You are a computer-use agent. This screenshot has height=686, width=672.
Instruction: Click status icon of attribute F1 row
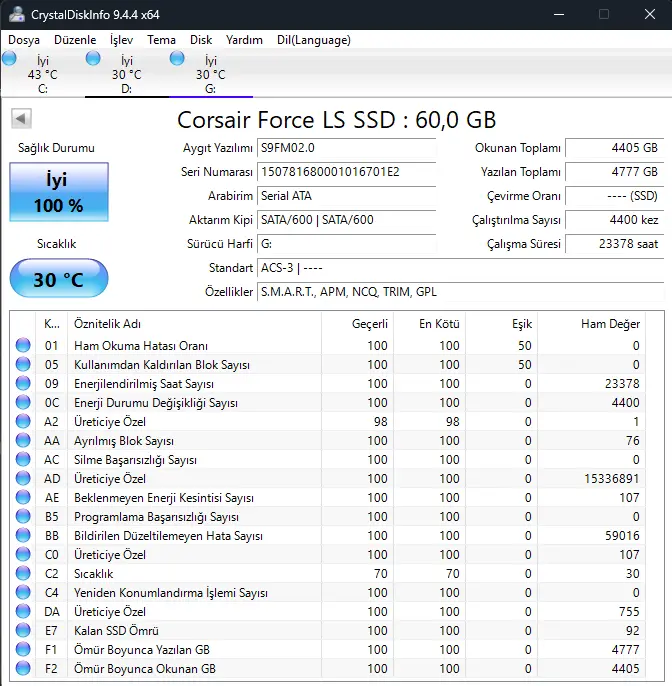point(23,650)
